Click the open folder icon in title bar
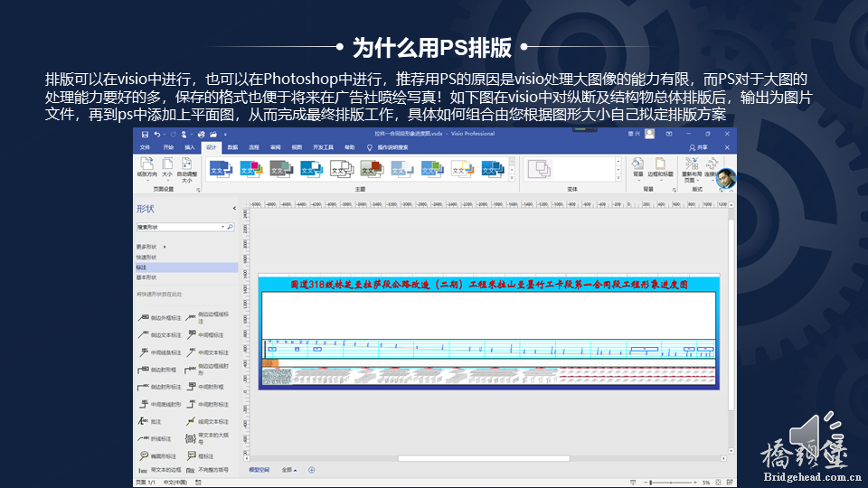This screenshot has width=868, height=488. coord(213,135)
